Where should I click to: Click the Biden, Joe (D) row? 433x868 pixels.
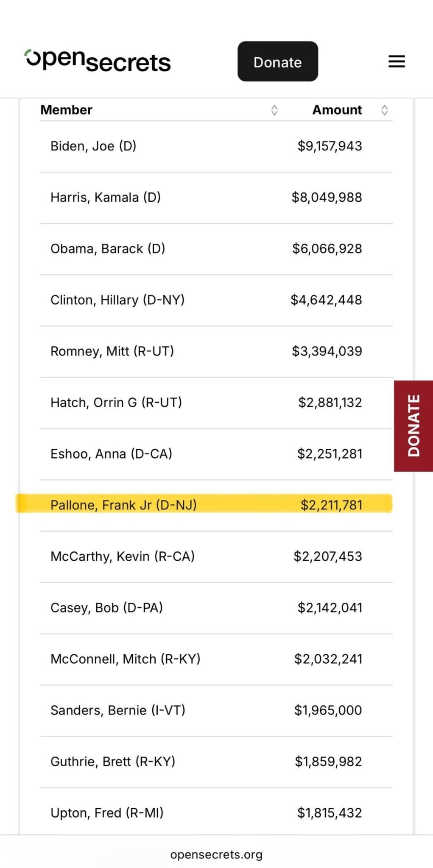pyautogui.click(x=93, y=146)
